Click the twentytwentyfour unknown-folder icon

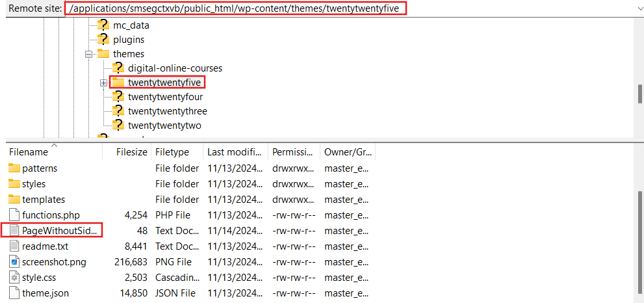tap(118, 97)
